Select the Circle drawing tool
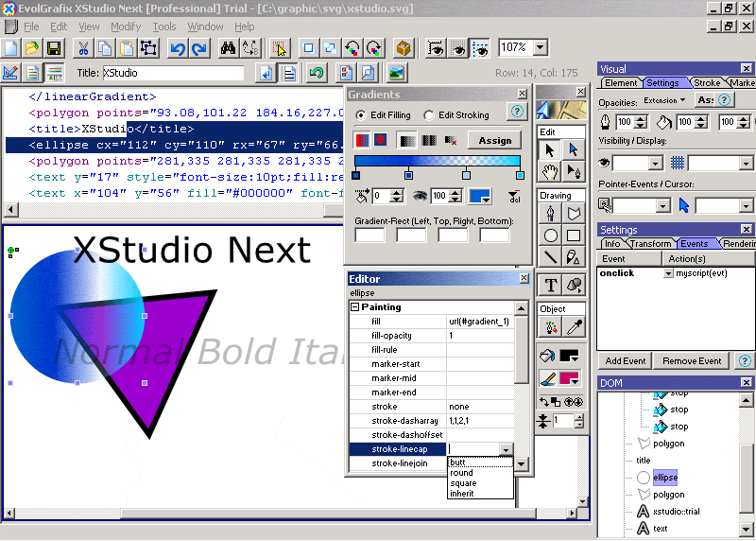 click(550, 235)
